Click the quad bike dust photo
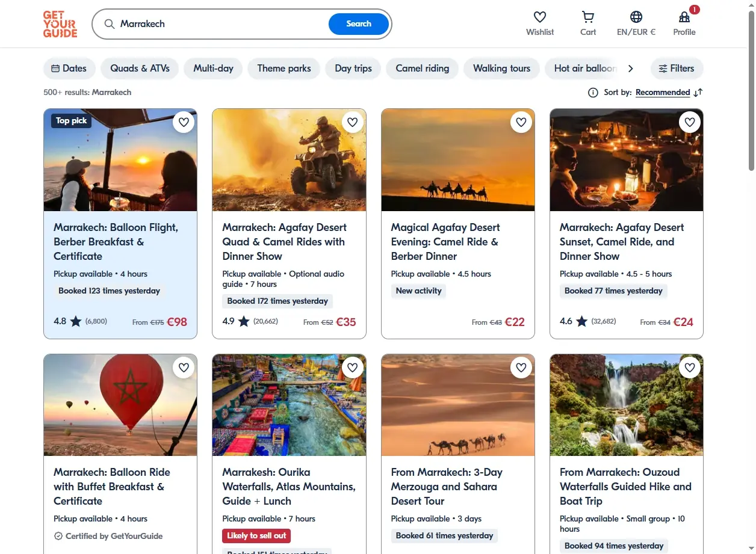Image resolution: width=756 pixels, height=554 pixels. pyautogui.click(x=289, y=160)
